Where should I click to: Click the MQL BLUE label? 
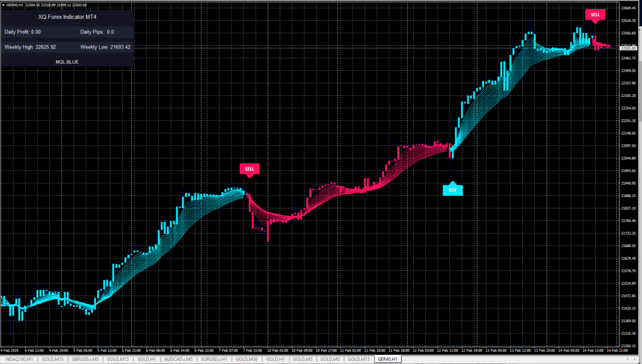pos(67,62)
